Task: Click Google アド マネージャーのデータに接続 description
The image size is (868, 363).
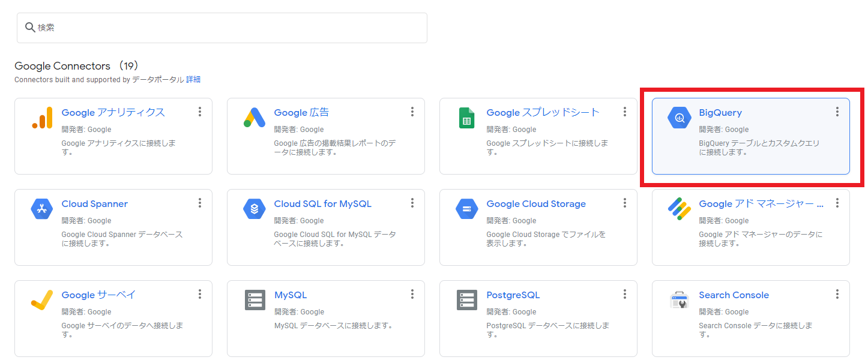Action: pyautogui.click(x=761, y=239)
